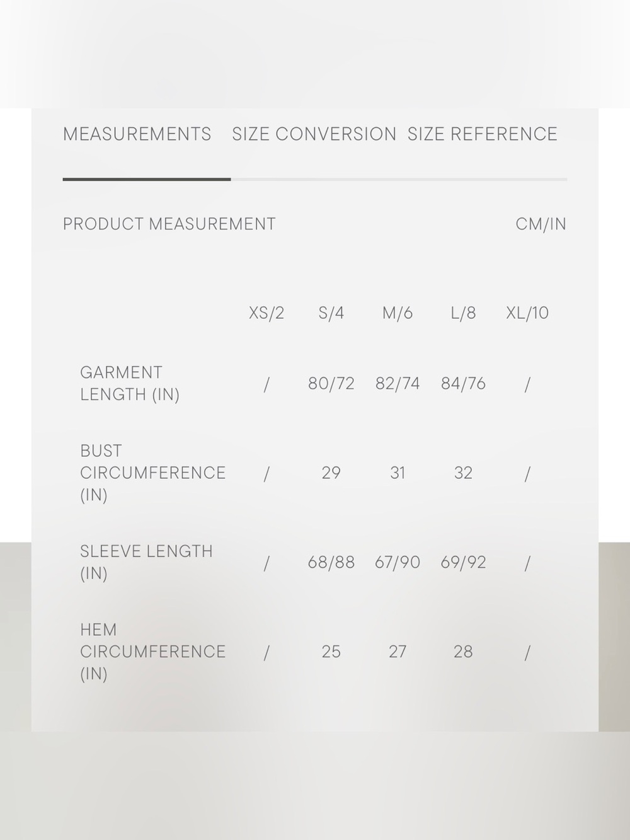Open the Size Conversion tab
Image resolution: width=630 pixels, height=840 pixels.
click(314, 134)
